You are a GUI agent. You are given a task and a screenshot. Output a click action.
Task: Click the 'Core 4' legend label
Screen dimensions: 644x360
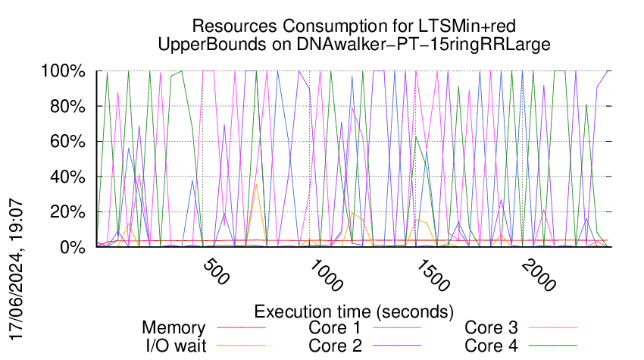[x=491, y=346]
